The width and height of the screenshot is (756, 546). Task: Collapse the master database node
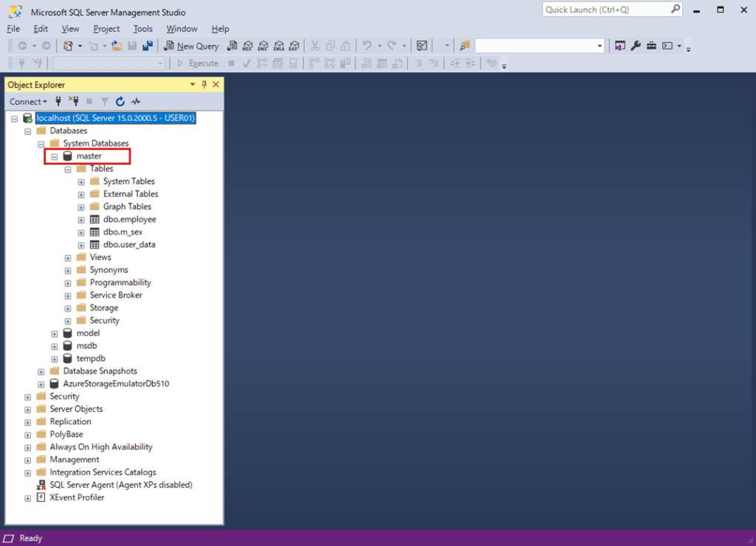(55, 156)
